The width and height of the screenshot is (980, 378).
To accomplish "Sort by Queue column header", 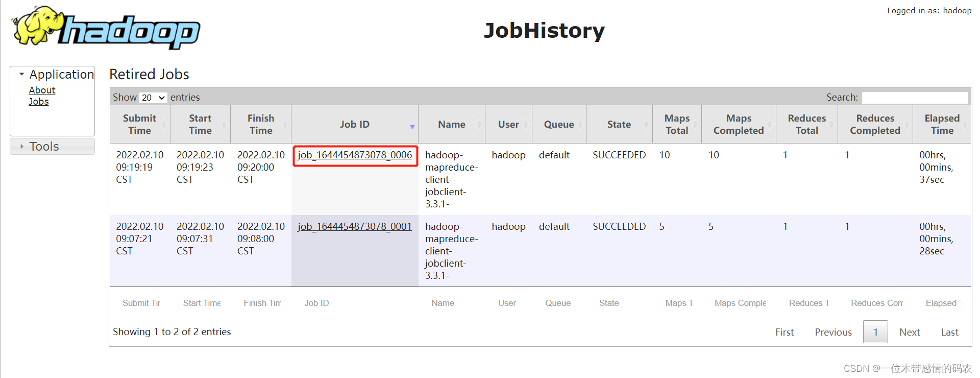I will click(x=558, y=124).
